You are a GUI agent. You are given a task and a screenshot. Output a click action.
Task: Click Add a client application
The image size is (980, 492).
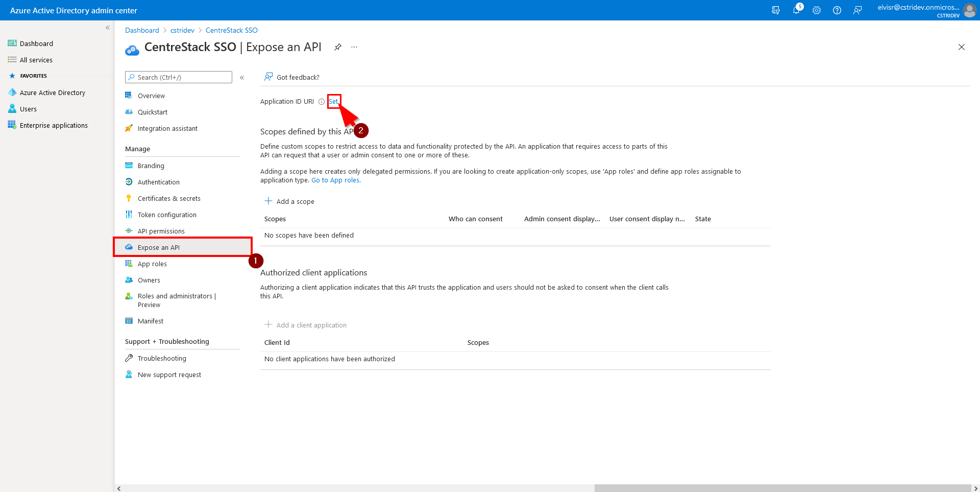[305, 325]
